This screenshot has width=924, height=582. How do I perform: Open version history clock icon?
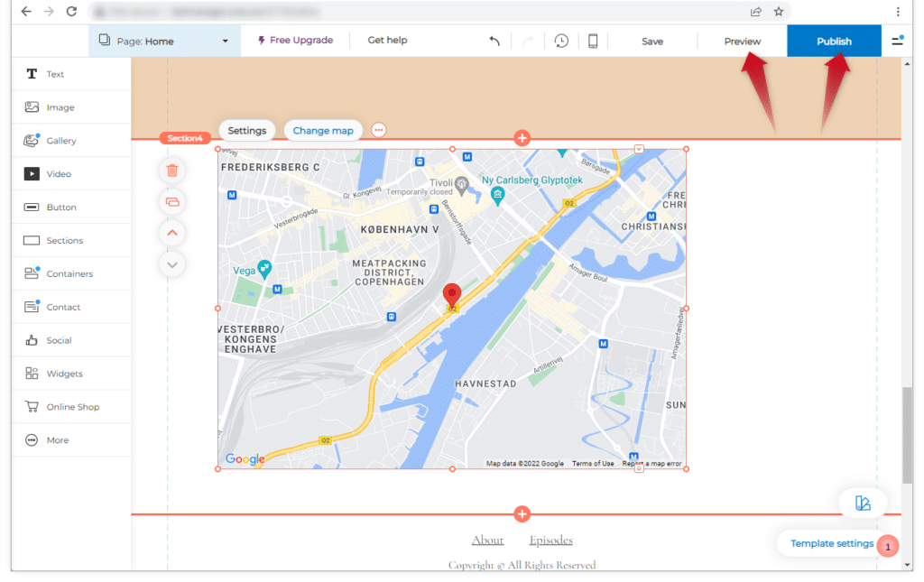(561, 42)
